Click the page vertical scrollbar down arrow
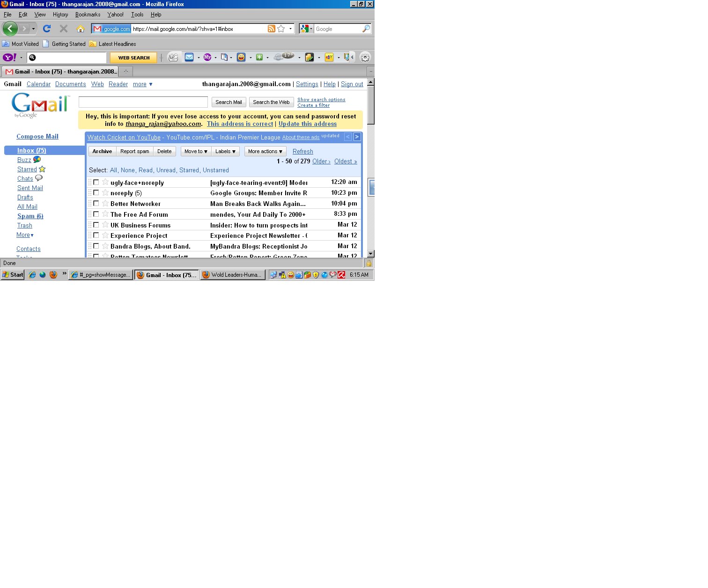The height and width of the screenshot is (588, 708). (x=371, y=254)
